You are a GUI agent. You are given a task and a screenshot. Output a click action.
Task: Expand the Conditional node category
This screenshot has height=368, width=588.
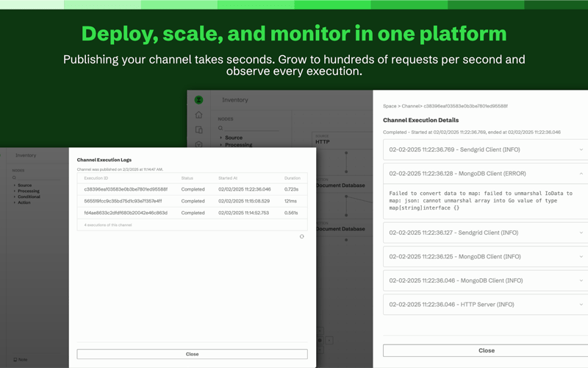tap(29, 197)
